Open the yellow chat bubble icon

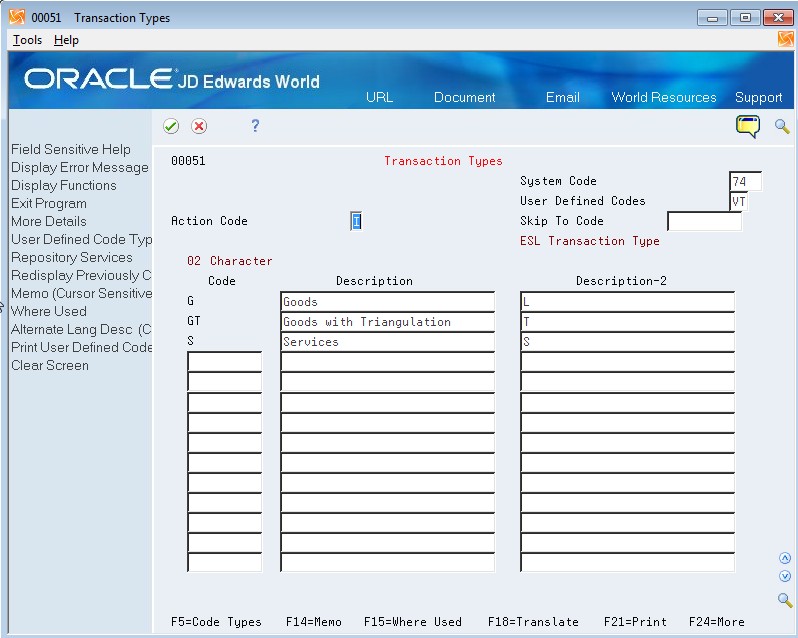coord(748,126)
